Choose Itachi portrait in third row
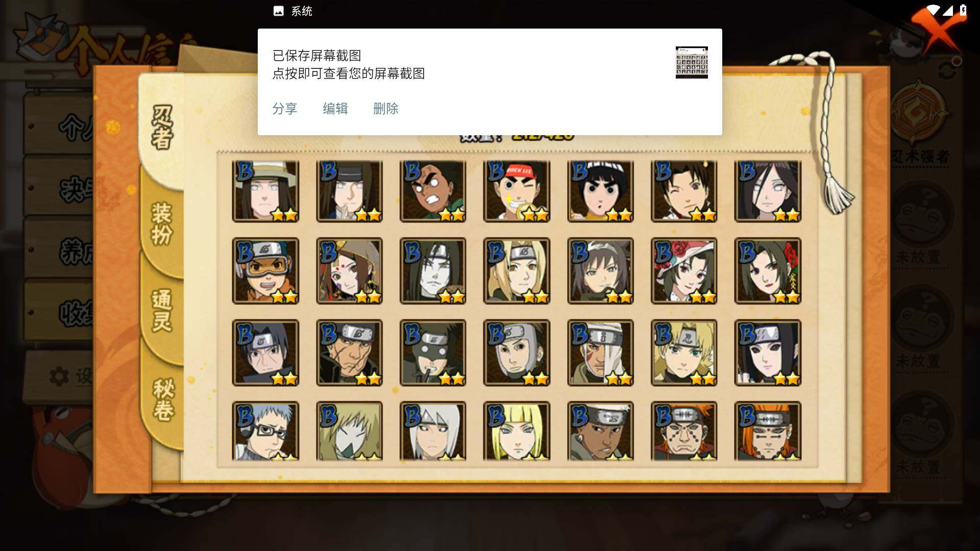Screen dimensions: 980x551 (265, 353)
